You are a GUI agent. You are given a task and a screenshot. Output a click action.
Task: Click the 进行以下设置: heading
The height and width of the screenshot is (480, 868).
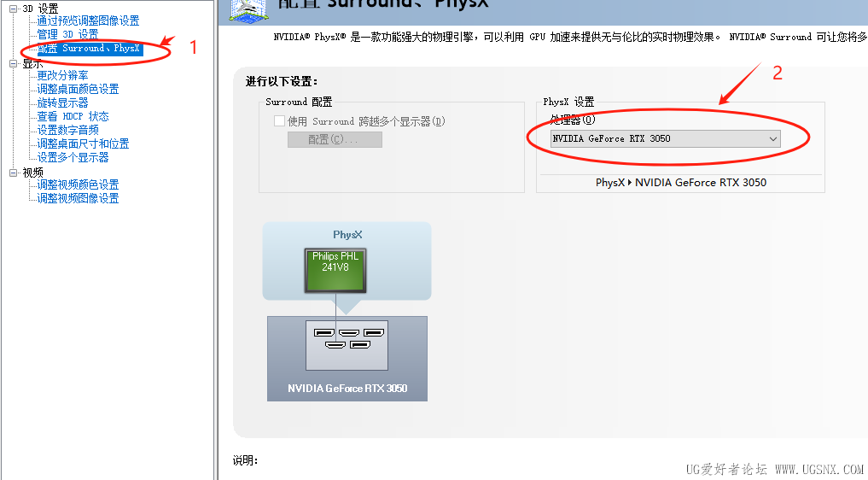tap(282, 82)
